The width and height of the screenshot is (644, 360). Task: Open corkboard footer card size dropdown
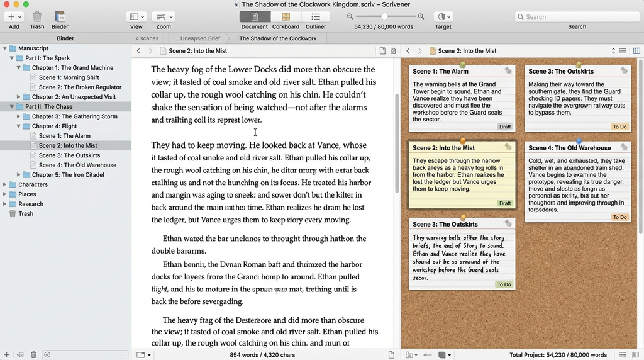pos(445,355)
